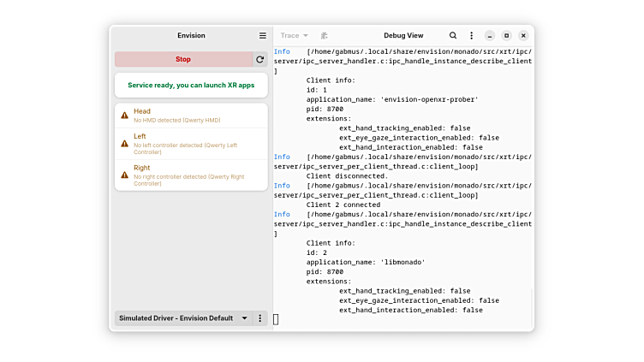Select the Head device status row
Screen dimensions: 644x362
point(191,116)
